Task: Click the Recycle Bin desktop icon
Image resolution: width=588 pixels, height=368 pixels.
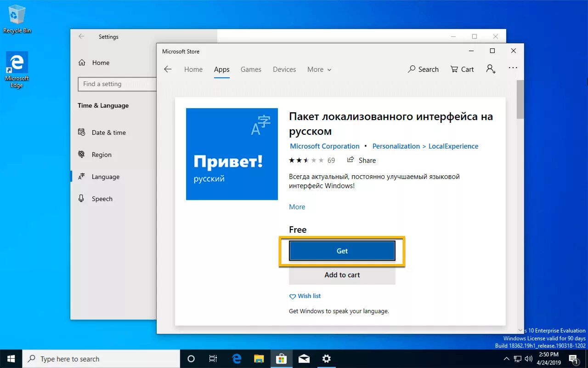Action: [x=17, y=19]
